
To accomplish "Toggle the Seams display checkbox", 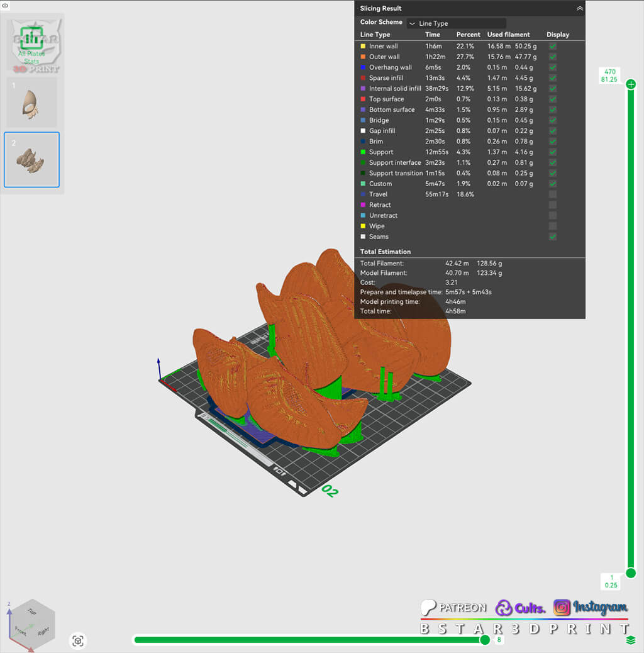I will pos(552,237).
